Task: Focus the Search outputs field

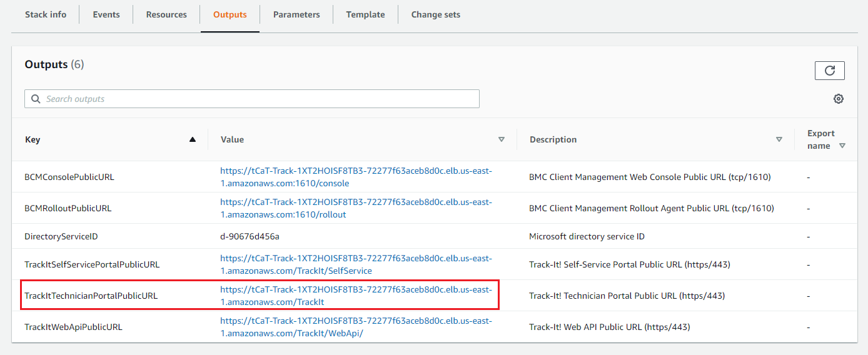Action: (252, 99)
